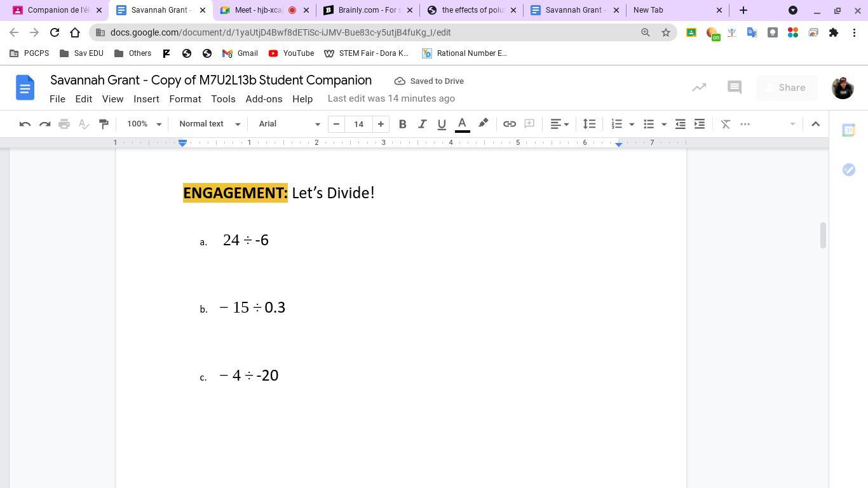Open the Tools menu
This screenshot has height=488, width=868.
(x=223, y=99)
